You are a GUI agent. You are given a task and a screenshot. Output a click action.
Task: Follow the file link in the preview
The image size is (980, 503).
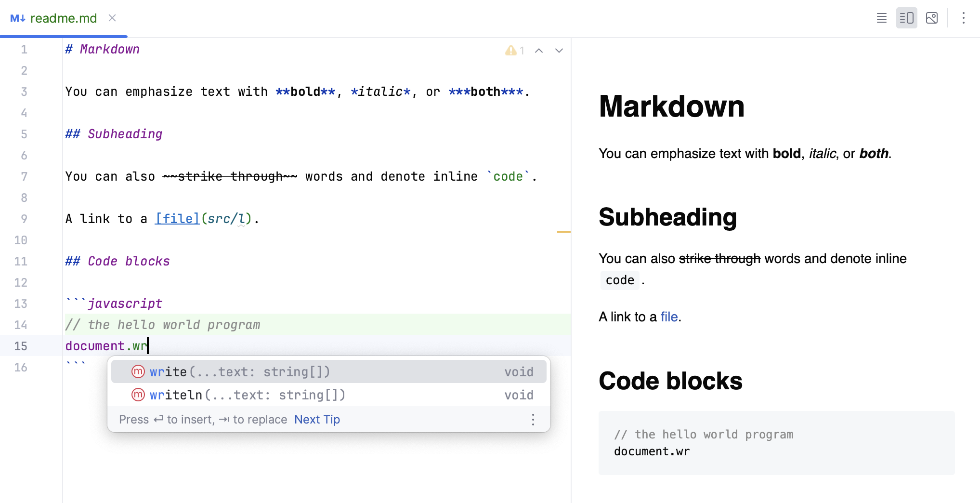(669, 317)
